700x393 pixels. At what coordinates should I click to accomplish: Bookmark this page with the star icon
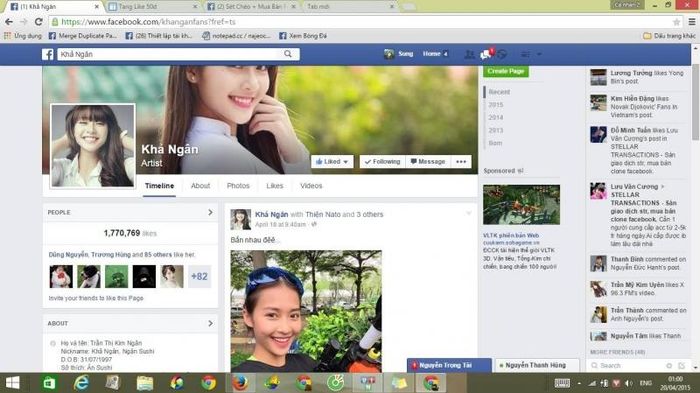click(x=676, y=22)
